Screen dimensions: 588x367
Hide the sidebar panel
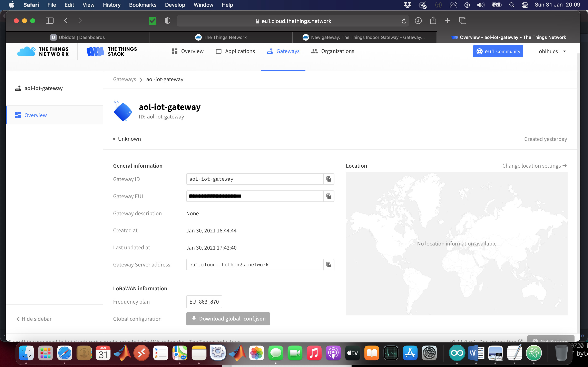[x=33, y=318]
